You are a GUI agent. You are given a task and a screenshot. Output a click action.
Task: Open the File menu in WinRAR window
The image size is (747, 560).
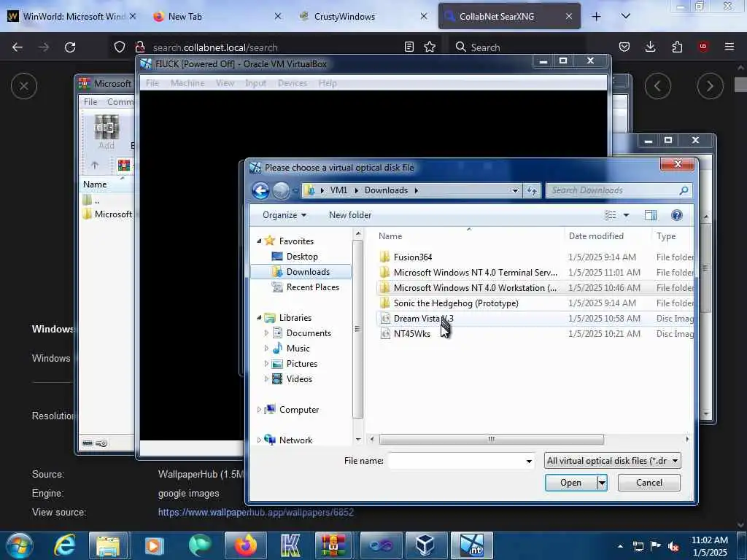click(x=90, y=102)
